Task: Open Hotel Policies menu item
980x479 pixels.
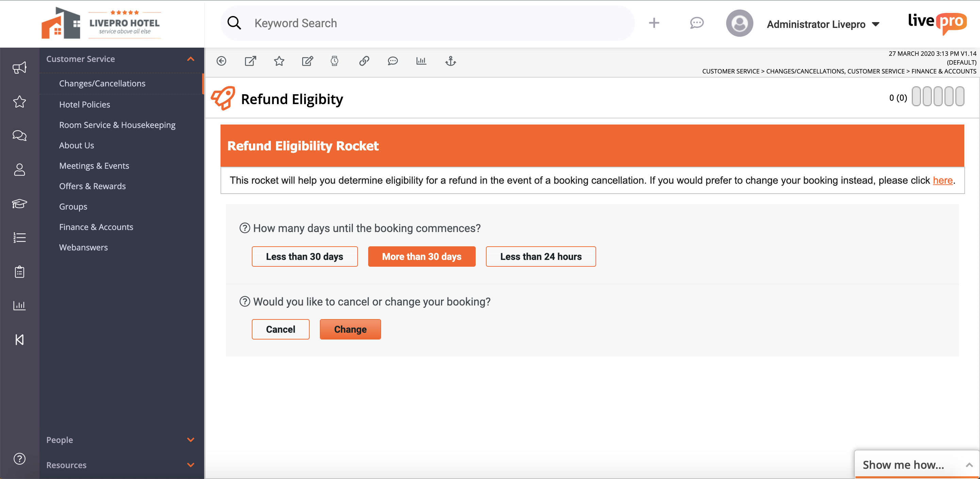Action: tap(84, 104)
